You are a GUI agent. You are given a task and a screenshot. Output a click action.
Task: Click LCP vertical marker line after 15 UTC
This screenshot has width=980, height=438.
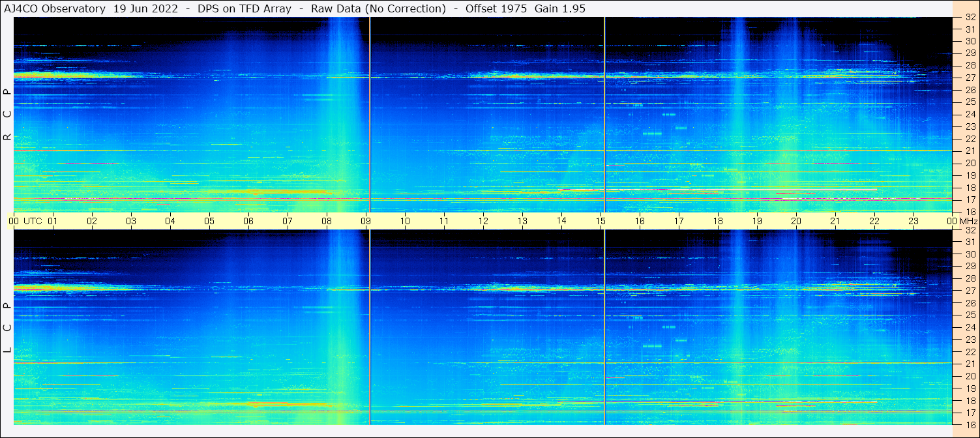[605, 328]
